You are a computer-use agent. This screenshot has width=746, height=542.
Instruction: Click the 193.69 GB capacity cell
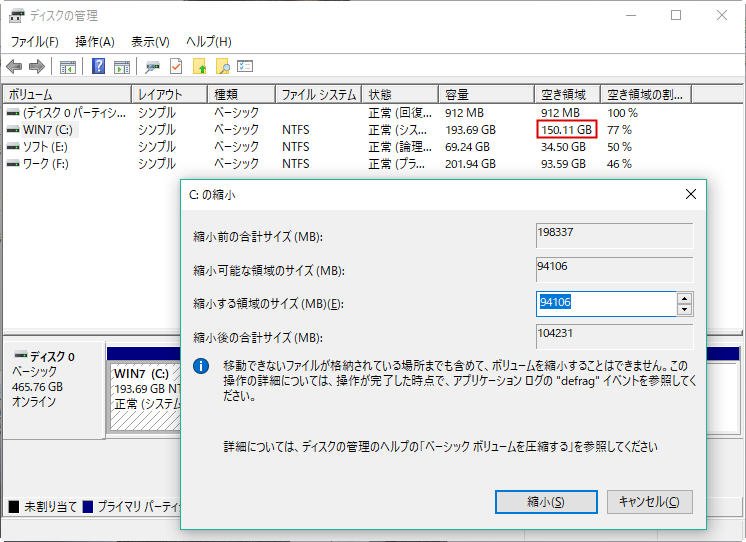471,129
